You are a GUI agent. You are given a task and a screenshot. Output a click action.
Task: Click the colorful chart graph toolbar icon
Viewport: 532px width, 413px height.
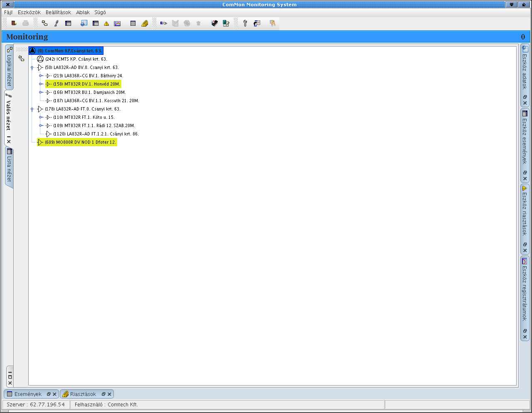click(118, 24)
